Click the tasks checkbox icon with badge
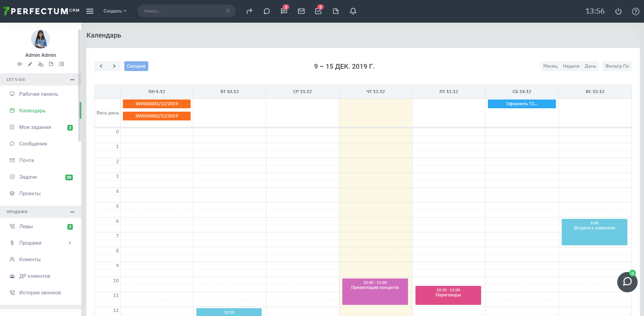 tap(318, 11)
